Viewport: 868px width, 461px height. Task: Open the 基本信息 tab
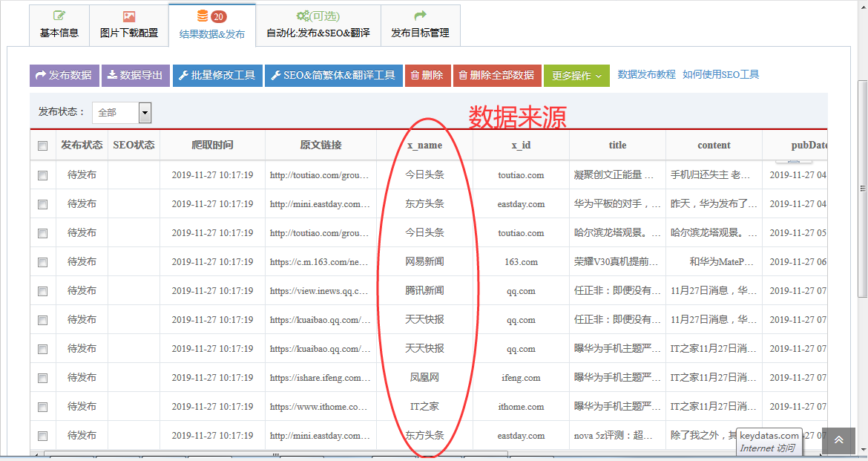[x=59, y=25]
